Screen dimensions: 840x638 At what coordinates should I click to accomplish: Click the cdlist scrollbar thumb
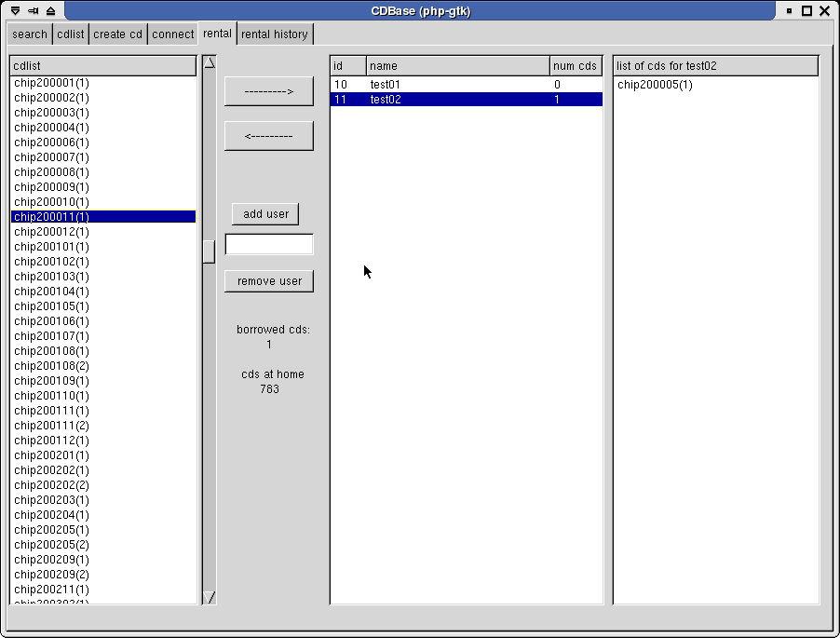210,251
